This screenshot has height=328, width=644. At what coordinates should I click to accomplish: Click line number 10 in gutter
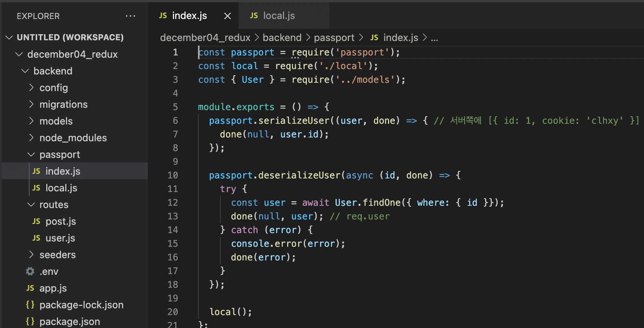click(173, 175)
